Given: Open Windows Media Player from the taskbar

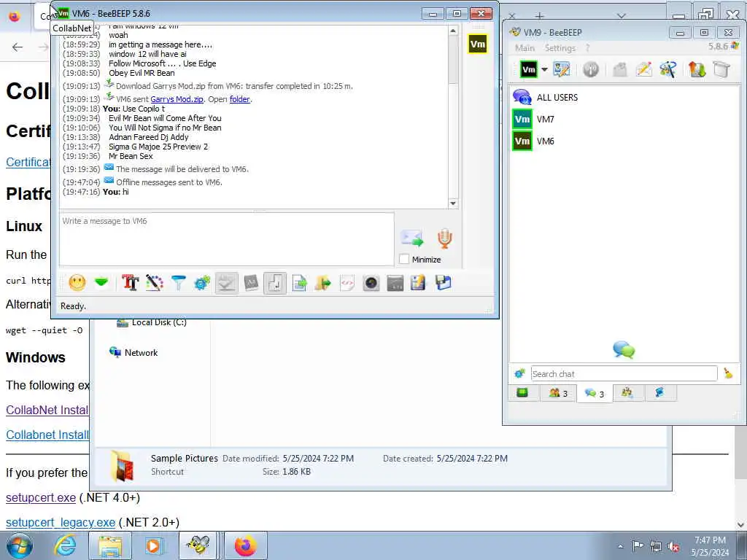Looking at the screenshot, I should pyautogui.click(x=153, y=545).
